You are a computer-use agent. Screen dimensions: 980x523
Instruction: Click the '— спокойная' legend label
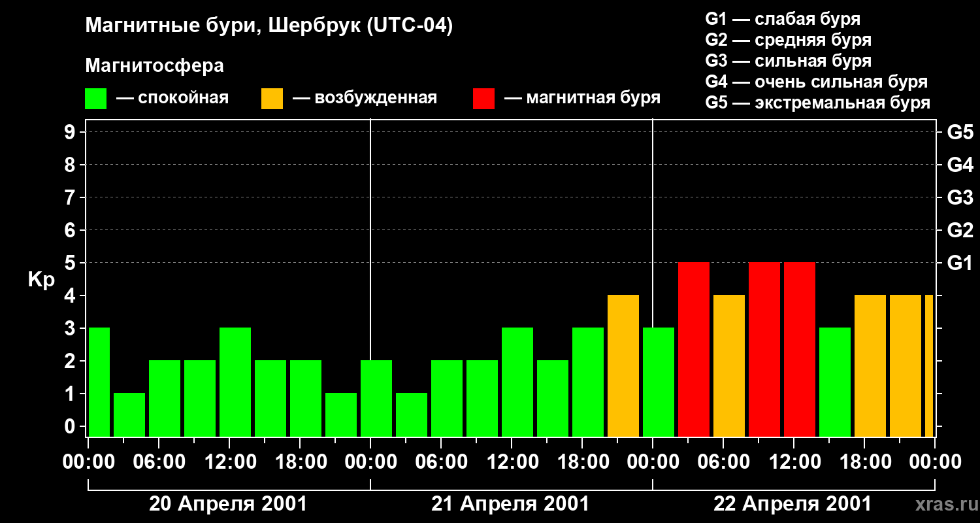pos(172,99)
